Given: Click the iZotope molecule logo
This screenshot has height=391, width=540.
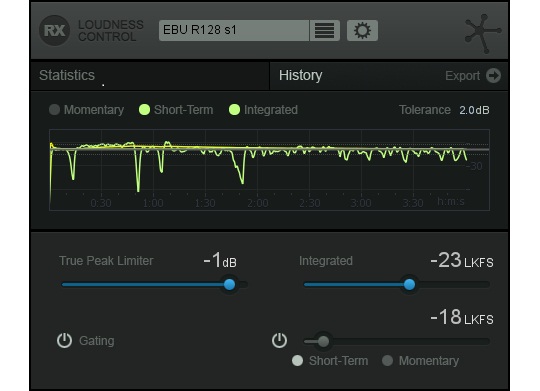Looking at the screenshot, I should [x=482, y=33].
